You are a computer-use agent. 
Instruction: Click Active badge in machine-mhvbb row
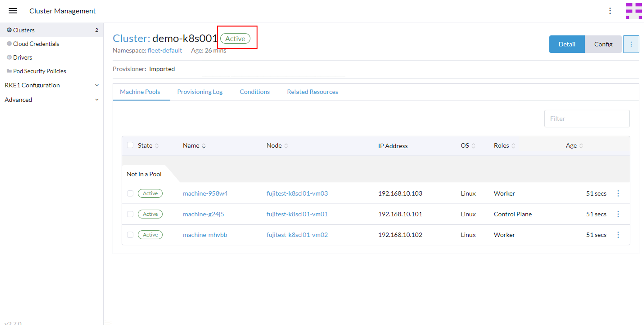150,235
